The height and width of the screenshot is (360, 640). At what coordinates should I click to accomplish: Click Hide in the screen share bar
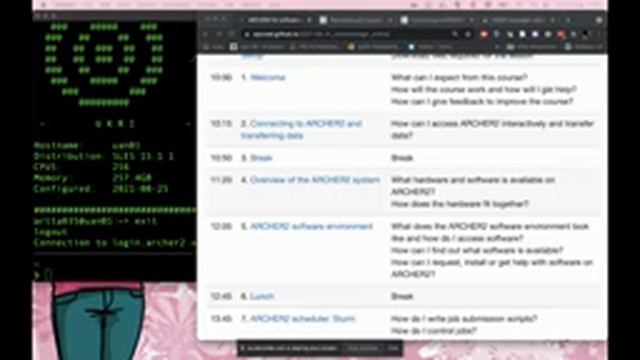[393, 348]
